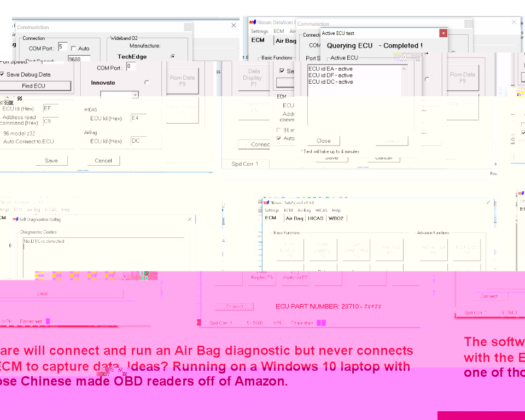Viewport: 525px width, 420px height.
Task: Click the Close button in Active ECU test
Action: [323, 141]
